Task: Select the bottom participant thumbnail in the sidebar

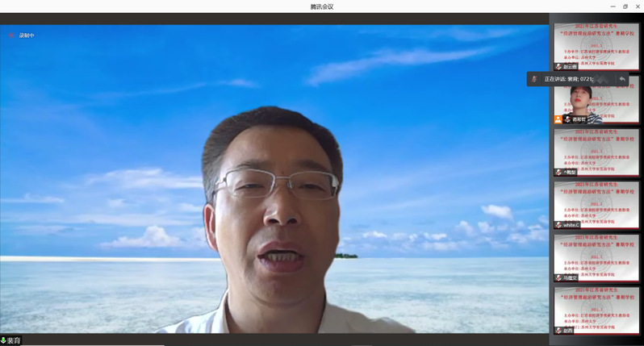Action: point(596,311)
